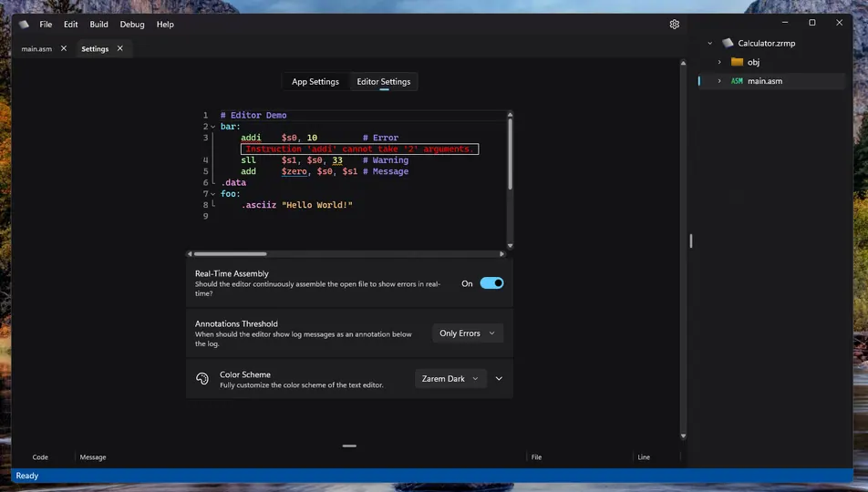Collapse the foo: code fold on line 7
Image resolution: width=868 pixels, height=492 pixels.
213,194
